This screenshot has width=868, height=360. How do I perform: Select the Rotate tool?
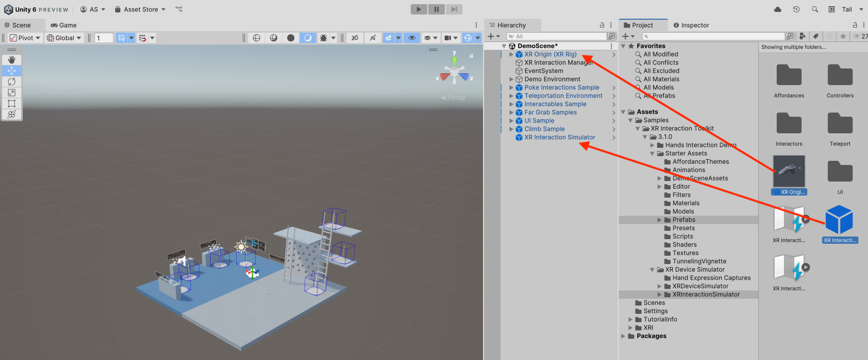pos(11,81)
